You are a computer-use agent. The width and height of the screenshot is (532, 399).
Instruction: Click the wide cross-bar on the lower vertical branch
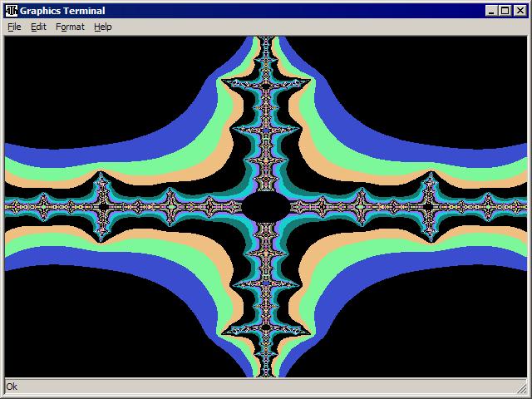tap(265, 331)
